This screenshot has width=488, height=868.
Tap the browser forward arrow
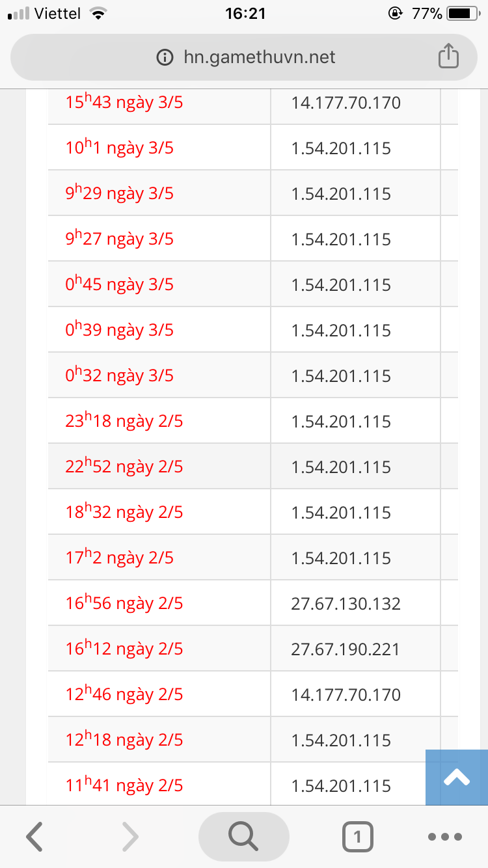point(130,836)
